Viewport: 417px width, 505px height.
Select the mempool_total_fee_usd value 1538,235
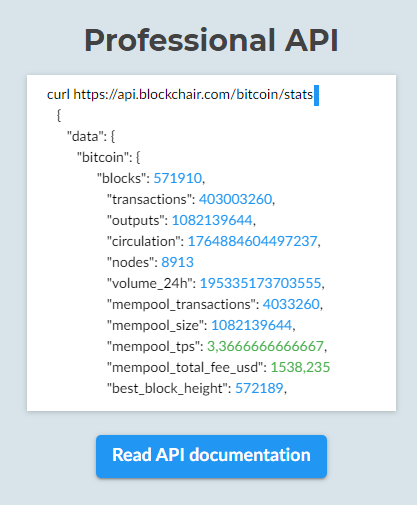[300, 367]
